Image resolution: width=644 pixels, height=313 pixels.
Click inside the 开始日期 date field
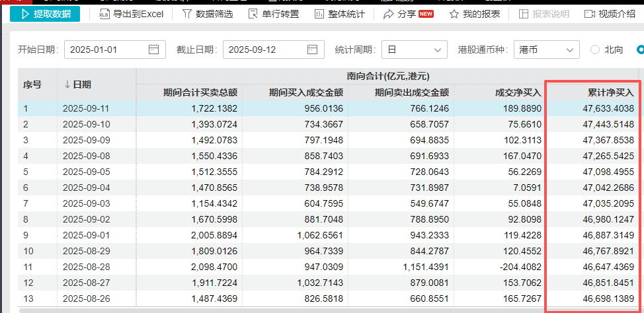pos(106,50)
